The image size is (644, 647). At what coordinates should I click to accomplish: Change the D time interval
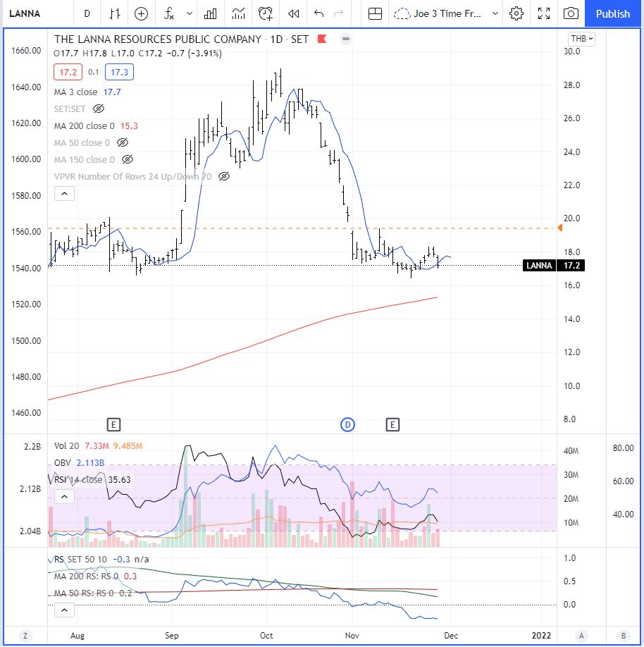point(87,13)
